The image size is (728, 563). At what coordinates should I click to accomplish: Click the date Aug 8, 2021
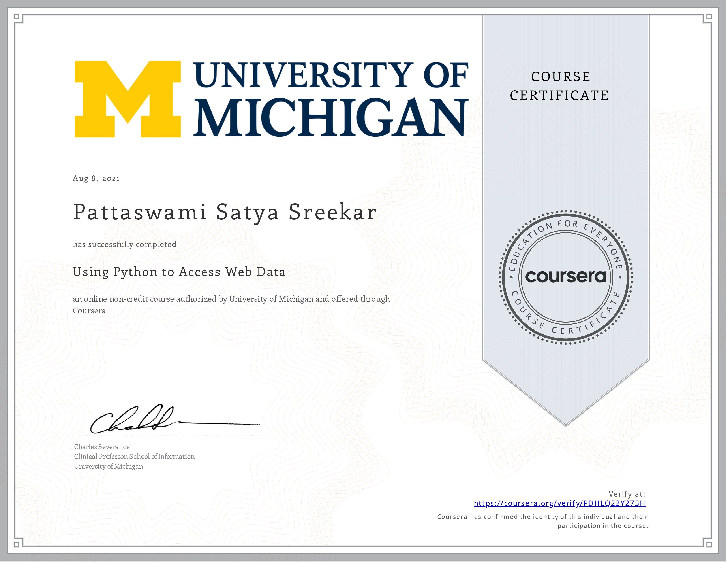[x=96, y=178]
